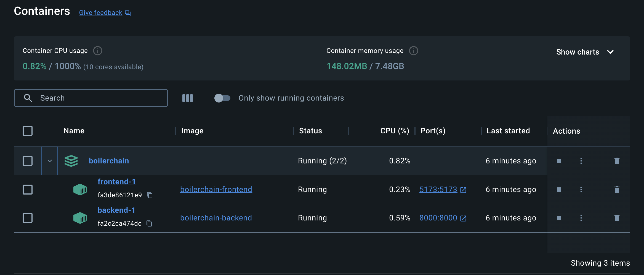The image size is (644, 275).
Task: Click the Container memory usage info icon
Action: [413, 51]
